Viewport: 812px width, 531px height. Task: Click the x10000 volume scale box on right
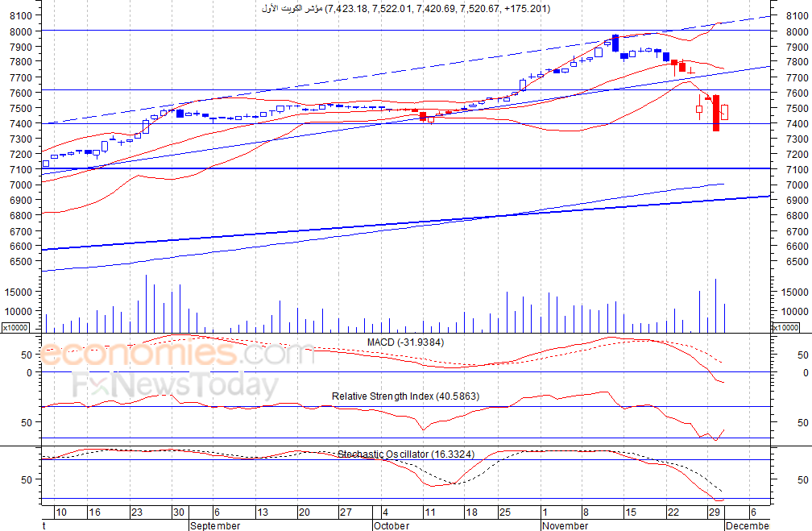785,327
